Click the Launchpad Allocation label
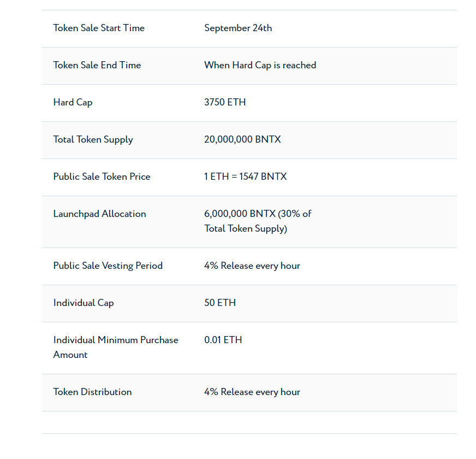The width and height of the screenshot is (476, 459). click(99, 214)
